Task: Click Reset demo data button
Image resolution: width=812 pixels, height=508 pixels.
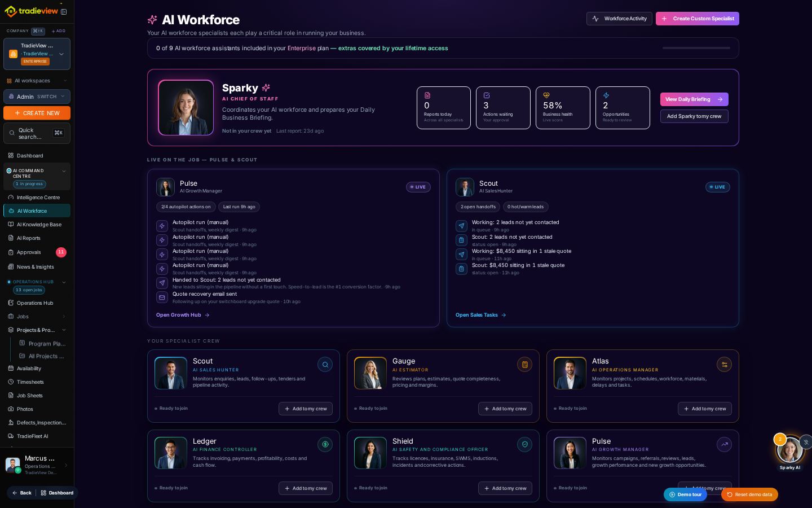Action: 749,494
